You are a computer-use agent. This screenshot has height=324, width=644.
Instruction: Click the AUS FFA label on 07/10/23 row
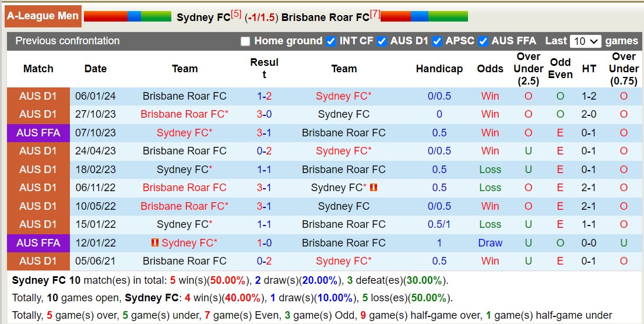click(38, 133)
